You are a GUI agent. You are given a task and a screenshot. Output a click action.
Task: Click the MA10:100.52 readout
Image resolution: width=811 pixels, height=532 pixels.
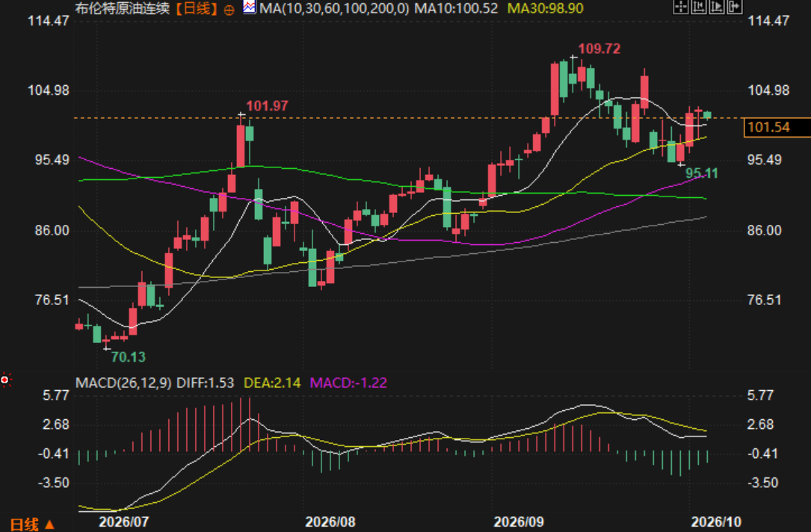(x=456, y=8)
